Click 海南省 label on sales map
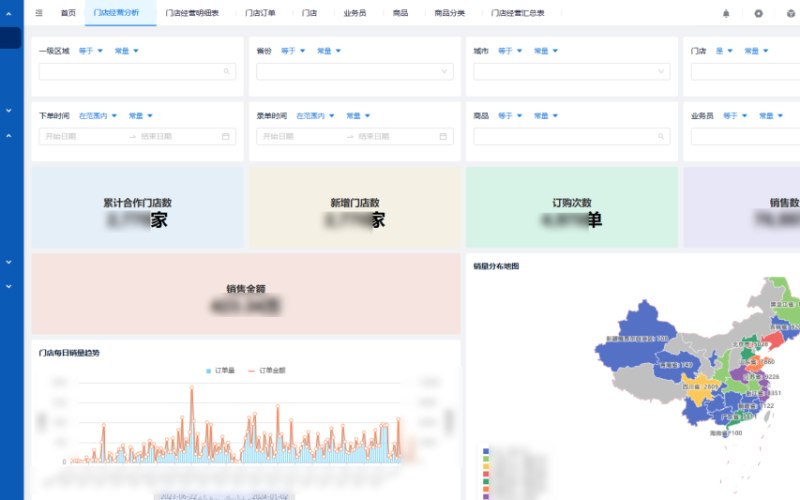 tap(726, 433)
